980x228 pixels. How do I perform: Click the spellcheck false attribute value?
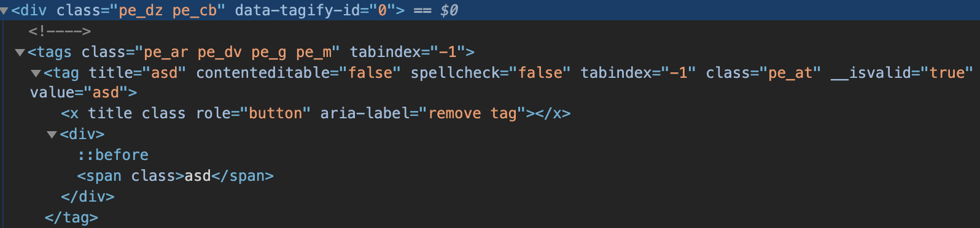pos(540,73)
